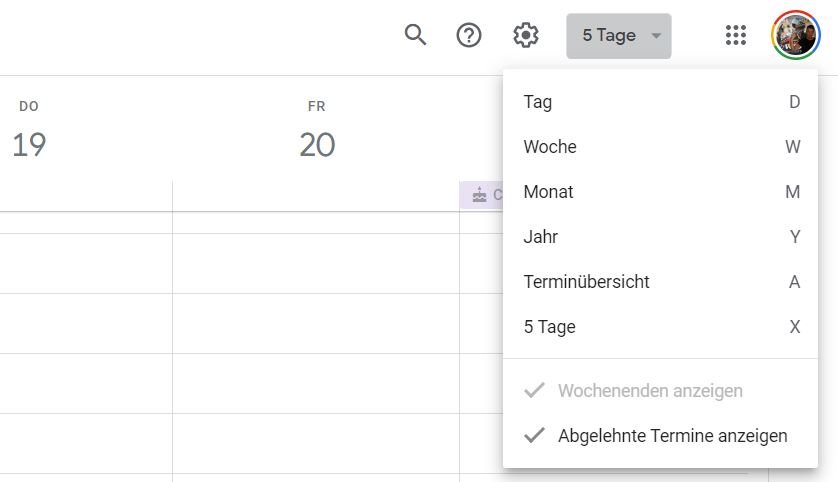The height and width of the screenshot is (482, 838).
Task: Open the help question mark icon
Action: 469,35
